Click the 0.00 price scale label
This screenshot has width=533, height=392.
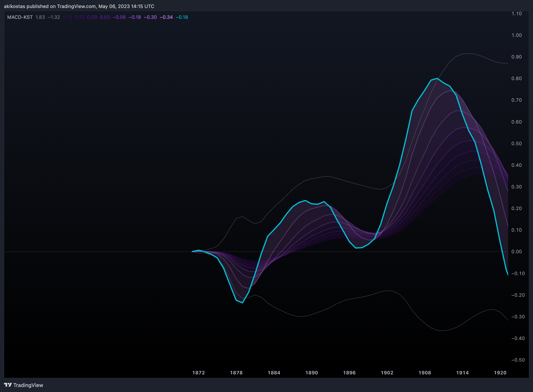pos(516,251)
